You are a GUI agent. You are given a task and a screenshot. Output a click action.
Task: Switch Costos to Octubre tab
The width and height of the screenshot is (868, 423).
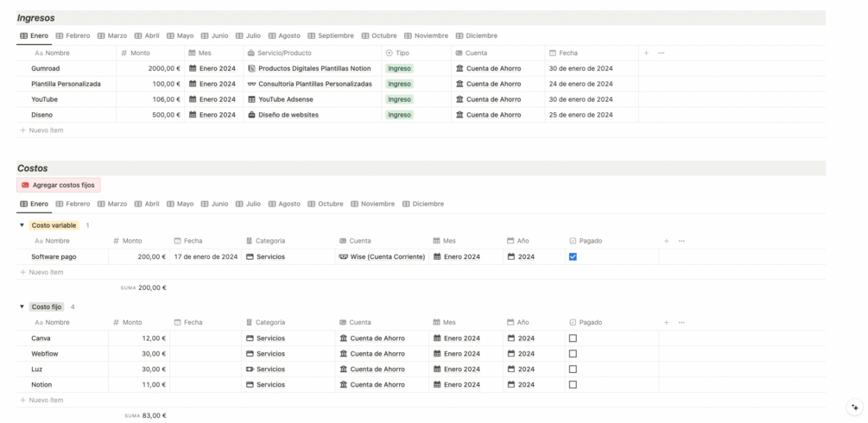click(326, 204)
